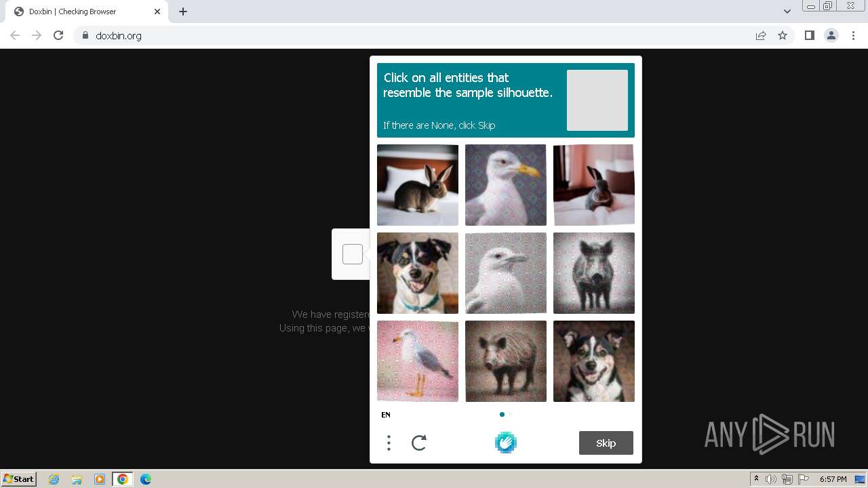Open File Explorer folder in the taskbar

click(77, 479)
